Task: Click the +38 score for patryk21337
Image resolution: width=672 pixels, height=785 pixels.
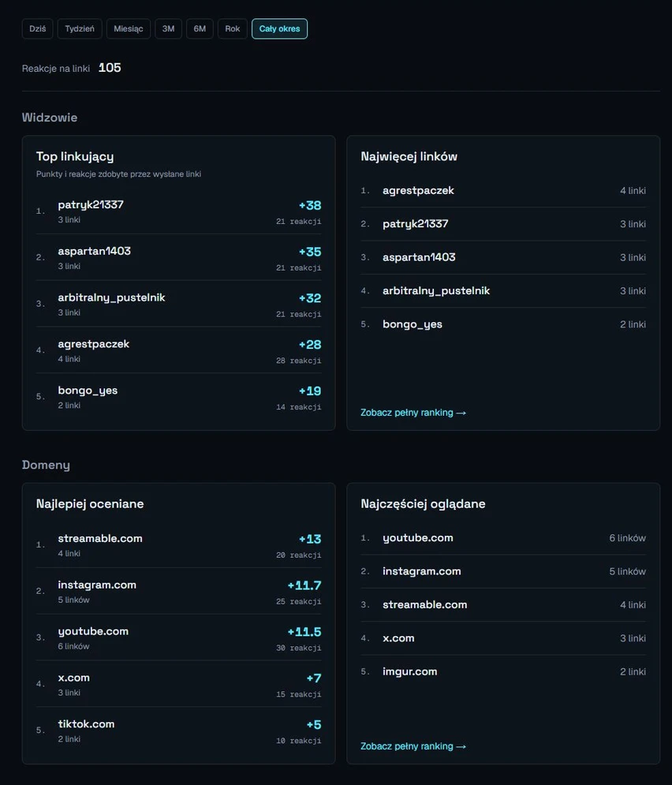Action: 310,205
